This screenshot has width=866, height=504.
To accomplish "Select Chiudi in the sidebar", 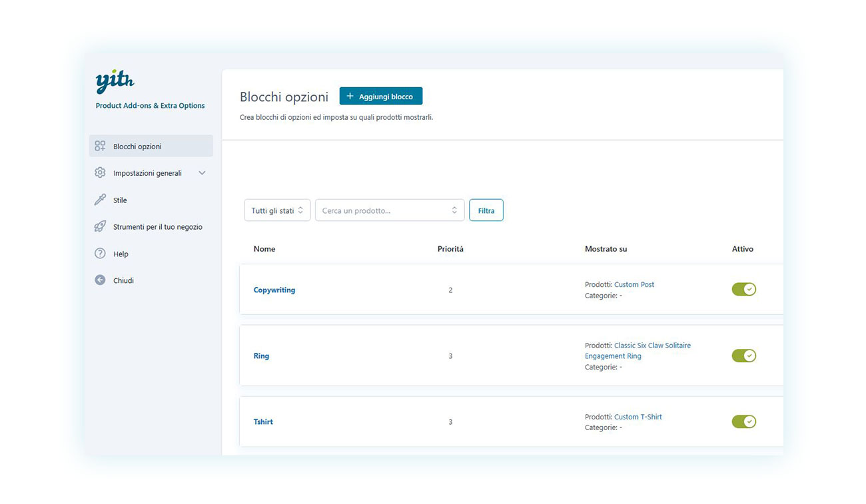I will pyautogui.click(x=151, y=280).
